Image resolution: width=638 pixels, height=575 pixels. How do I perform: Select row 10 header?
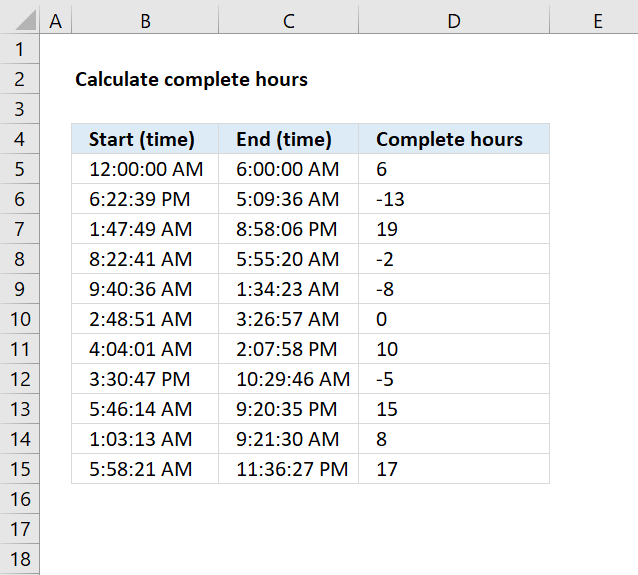point(20,319)
